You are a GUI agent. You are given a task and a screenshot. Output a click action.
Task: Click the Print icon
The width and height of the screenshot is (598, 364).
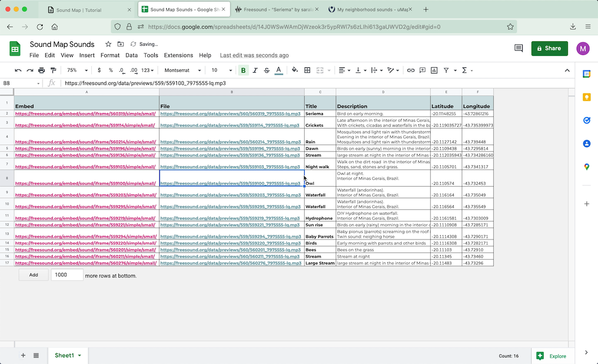coord(42,71)
